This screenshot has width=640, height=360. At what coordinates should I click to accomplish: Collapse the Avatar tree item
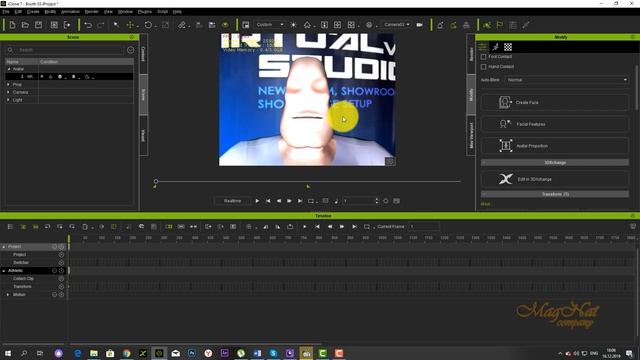(9, 69)
